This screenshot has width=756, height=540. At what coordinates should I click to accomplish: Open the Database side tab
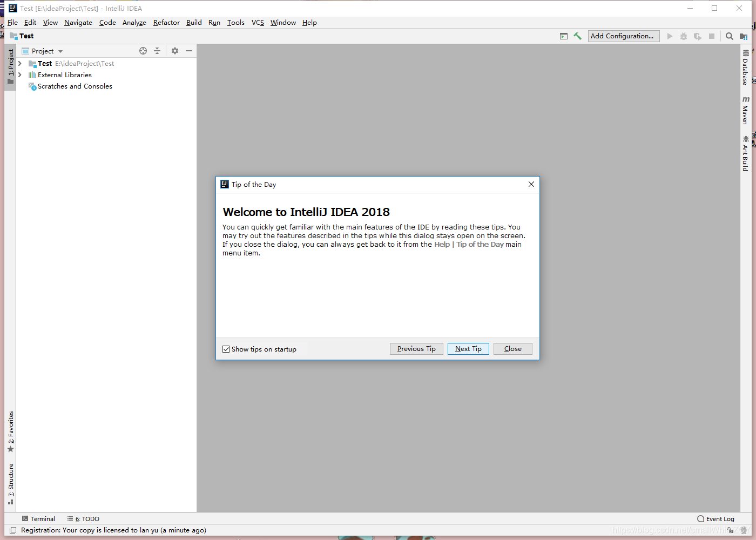tap(745, 67)
